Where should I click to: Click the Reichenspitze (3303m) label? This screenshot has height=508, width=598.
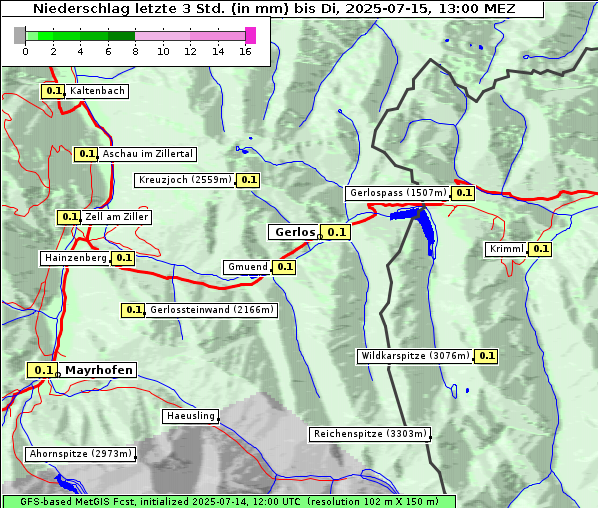(370, 434)
